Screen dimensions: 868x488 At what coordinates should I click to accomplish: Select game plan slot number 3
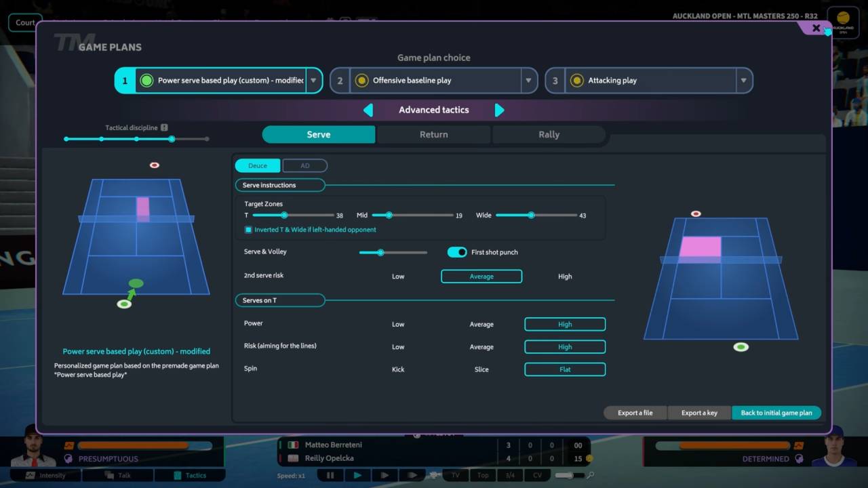[x=555, y=80]
